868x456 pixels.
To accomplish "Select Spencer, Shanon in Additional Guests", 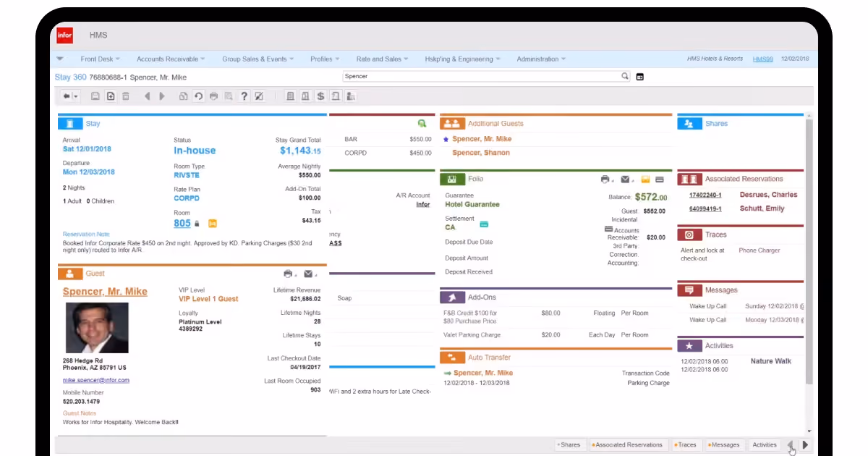I will point(481,153).
